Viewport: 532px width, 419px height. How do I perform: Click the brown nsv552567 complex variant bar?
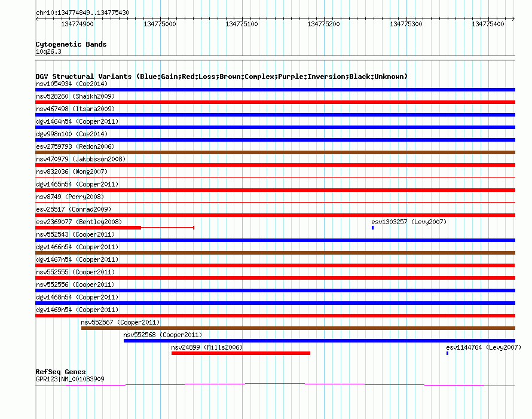point(298,328)
